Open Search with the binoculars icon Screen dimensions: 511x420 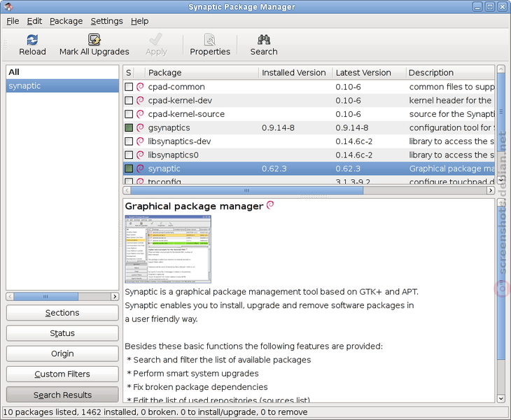(x=264, y=40)
